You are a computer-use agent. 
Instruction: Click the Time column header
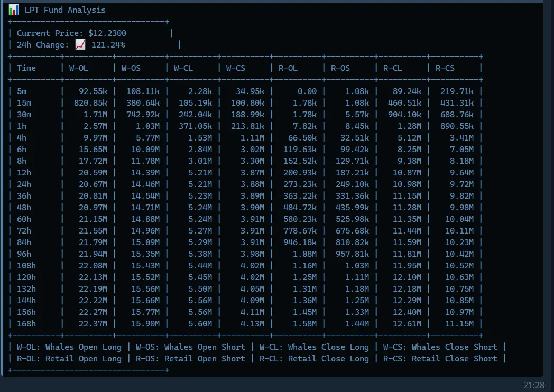coord(26,68)
